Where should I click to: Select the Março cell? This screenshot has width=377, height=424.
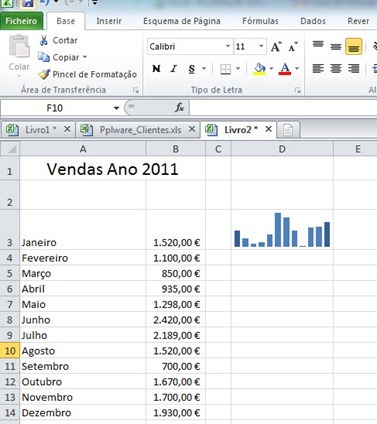coord(83,273)
